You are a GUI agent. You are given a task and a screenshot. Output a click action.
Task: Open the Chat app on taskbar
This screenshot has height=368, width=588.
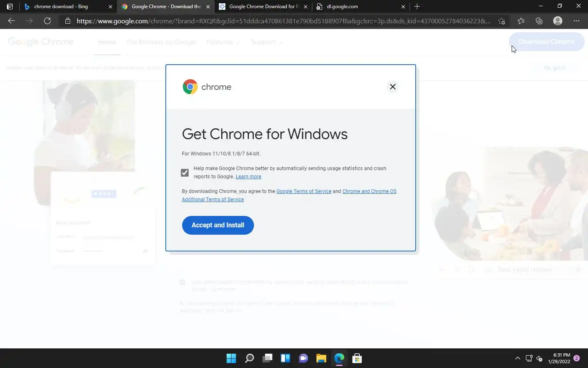[x=303, y=359]
